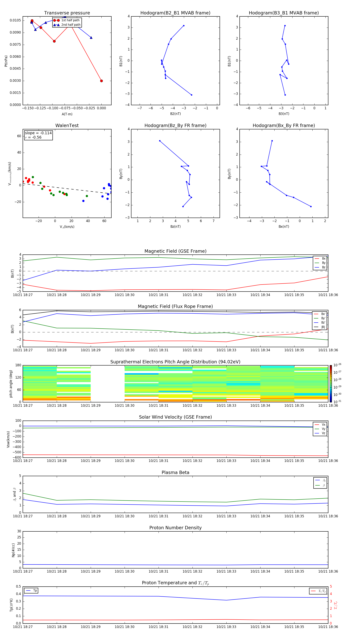Click the 'pitch angle (deg)' y-axis label
This screenshot has height=644, width=351.
[11, 384]
